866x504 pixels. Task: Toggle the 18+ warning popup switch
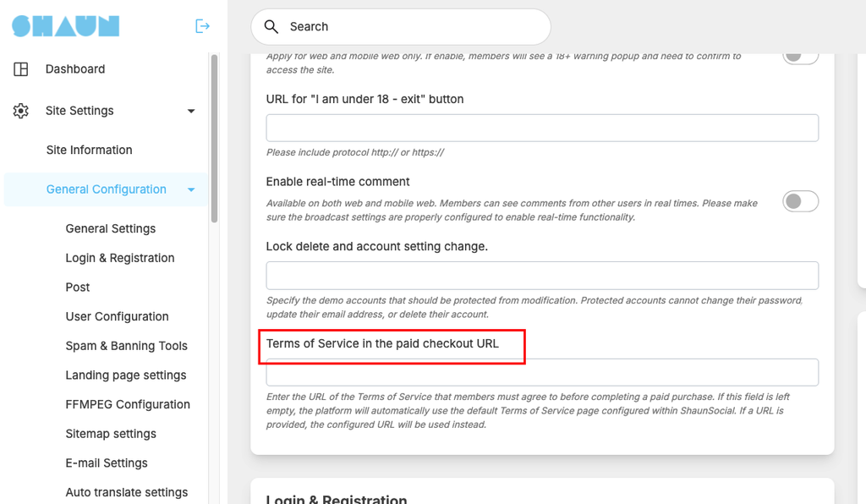pos(800,58)
